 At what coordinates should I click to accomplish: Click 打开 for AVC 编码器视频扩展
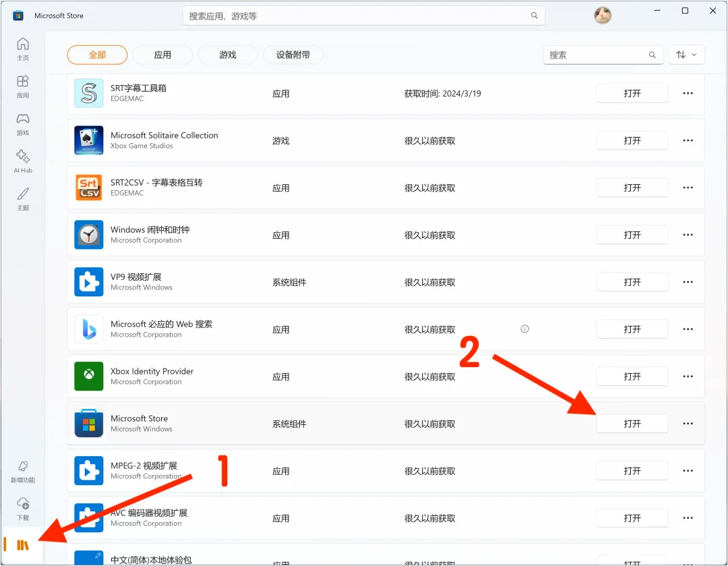pyautogui.click(x=632, y=517)
